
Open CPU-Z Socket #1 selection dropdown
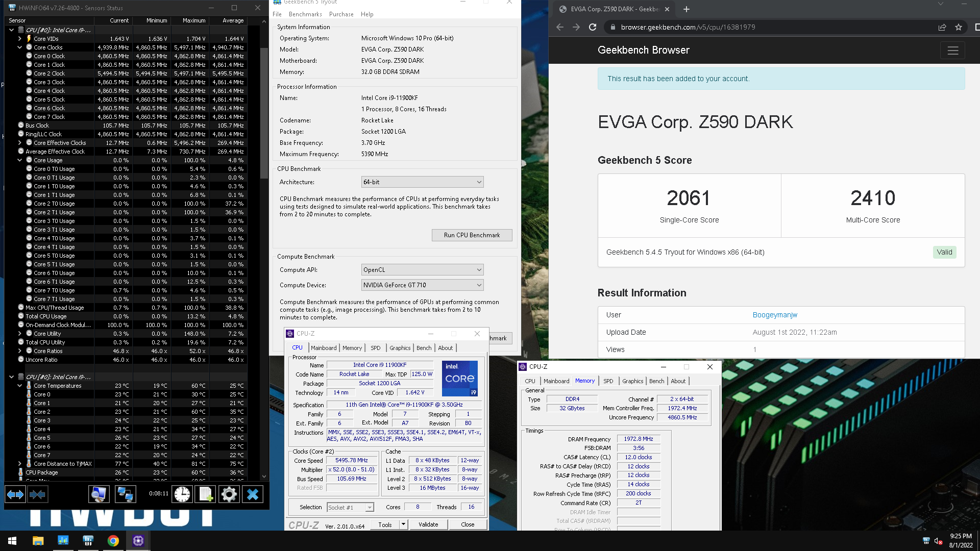tap(350, 507)
